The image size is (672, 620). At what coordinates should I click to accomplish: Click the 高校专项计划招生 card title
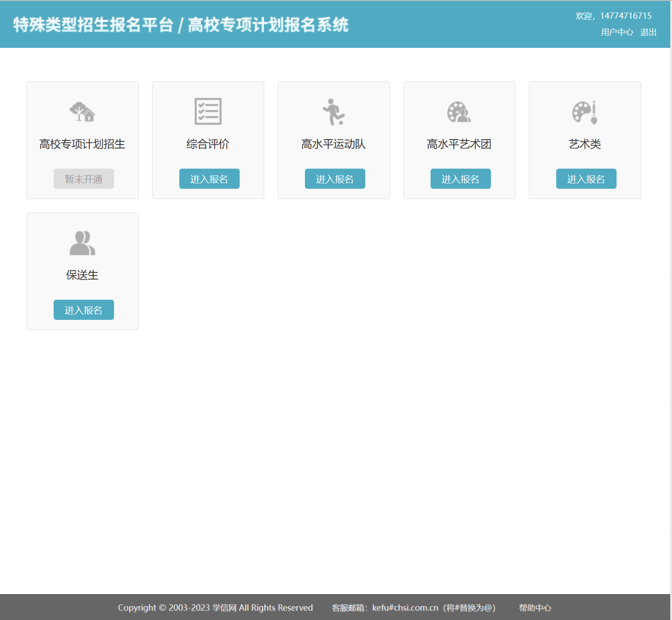(82, 144)
